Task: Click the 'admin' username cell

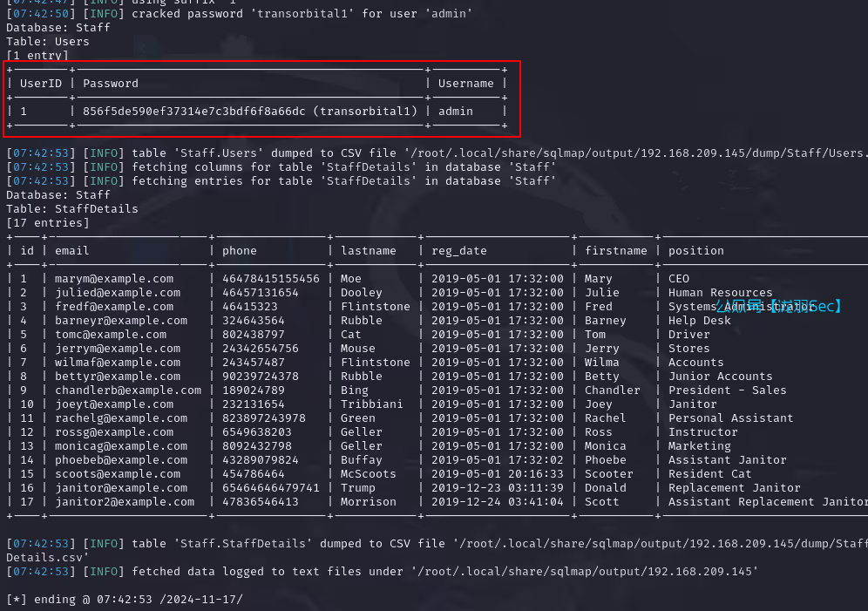Action: (x=456, y=112)
